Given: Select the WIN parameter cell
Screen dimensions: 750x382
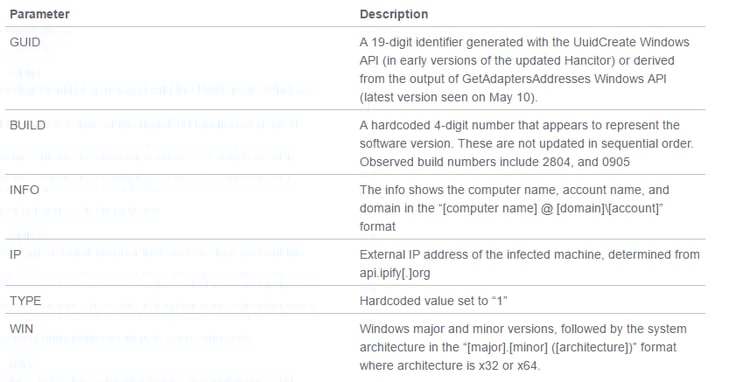Looking at the screenshot, I should tap(22, 329).
